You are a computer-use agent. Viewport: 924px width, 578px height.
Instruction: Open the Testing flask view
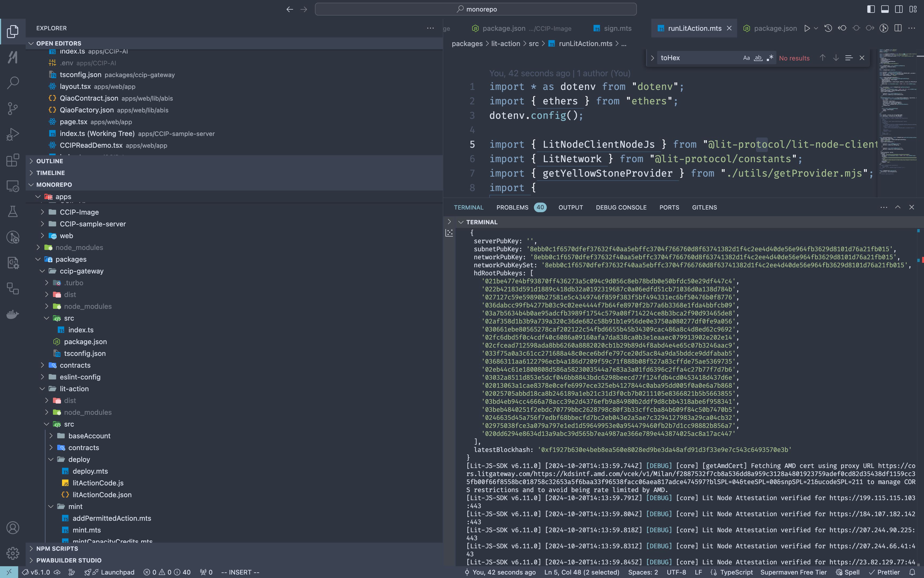tap(13, 211)
